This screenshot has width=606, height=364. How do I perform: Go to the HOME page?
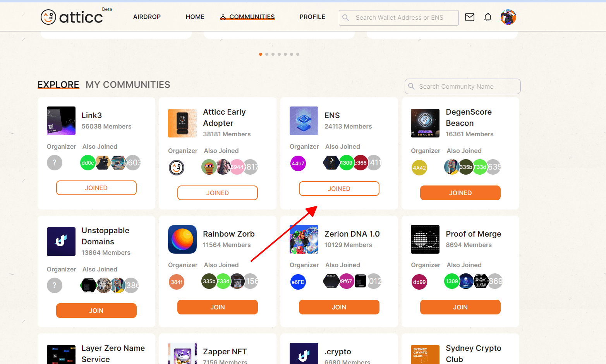point(195,17)
